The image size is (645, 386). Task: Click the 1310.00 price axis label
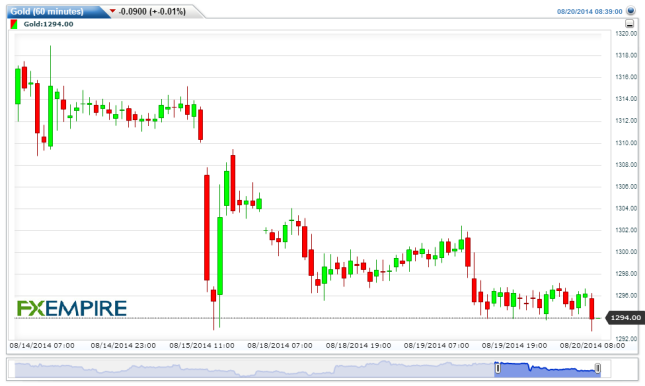tap(626, 143)
